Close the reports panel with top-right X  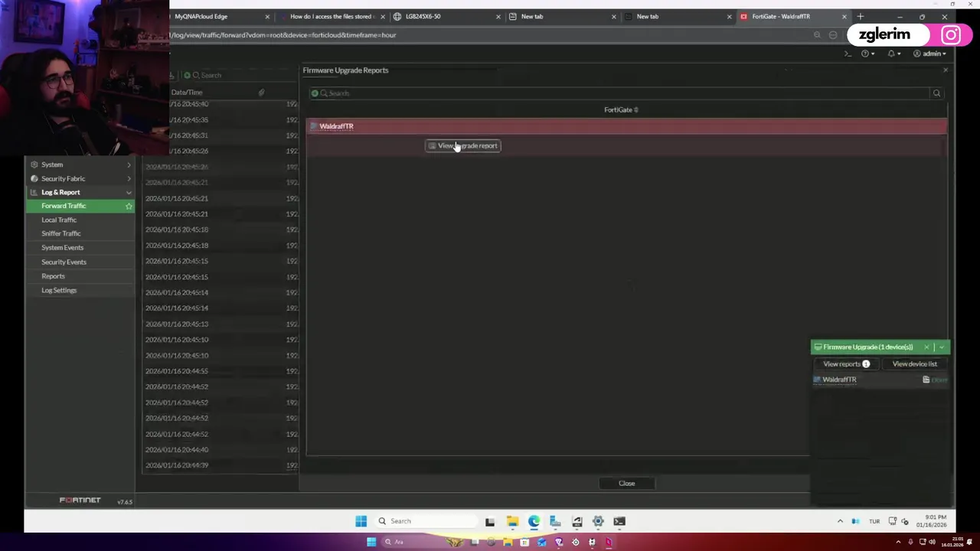pyautogui.click(x=945, y=70)
